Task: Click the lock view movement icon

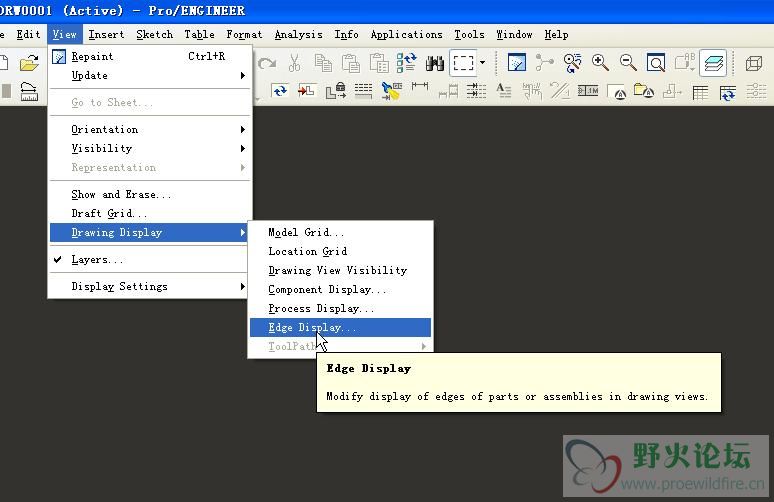Action: pos(336,91)
